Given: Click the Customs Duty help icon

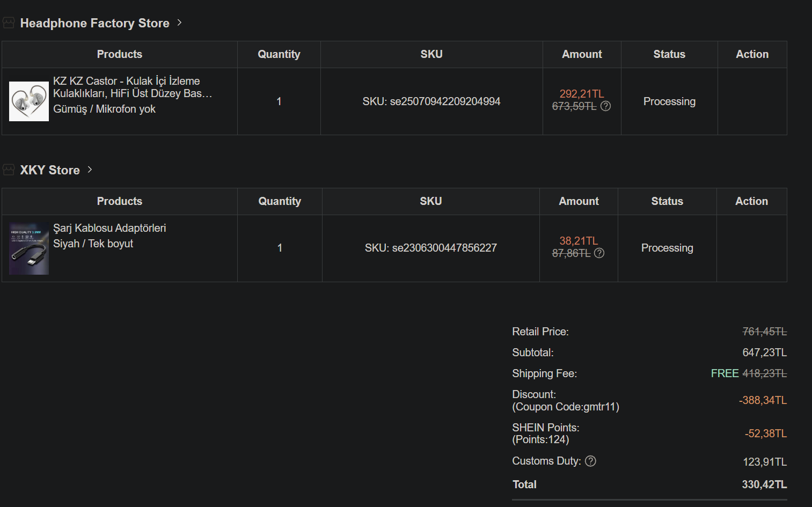Looking at the screenshot, I should coord(590,461).
